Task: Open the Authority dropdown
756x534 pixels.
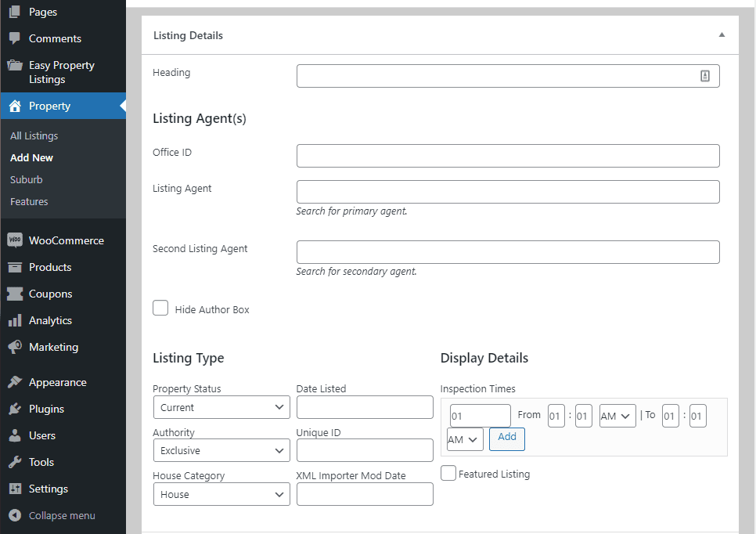Action: pos(221,450)
